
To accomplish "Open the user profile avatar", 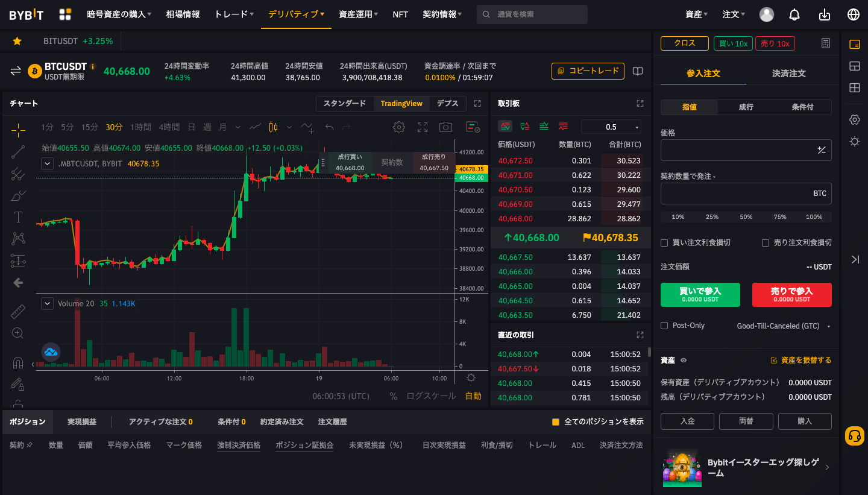I will click(x=767, y=14).
